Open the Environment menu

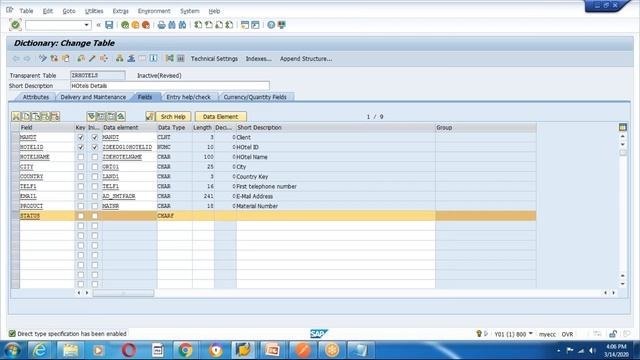click(x=154, y=11)
